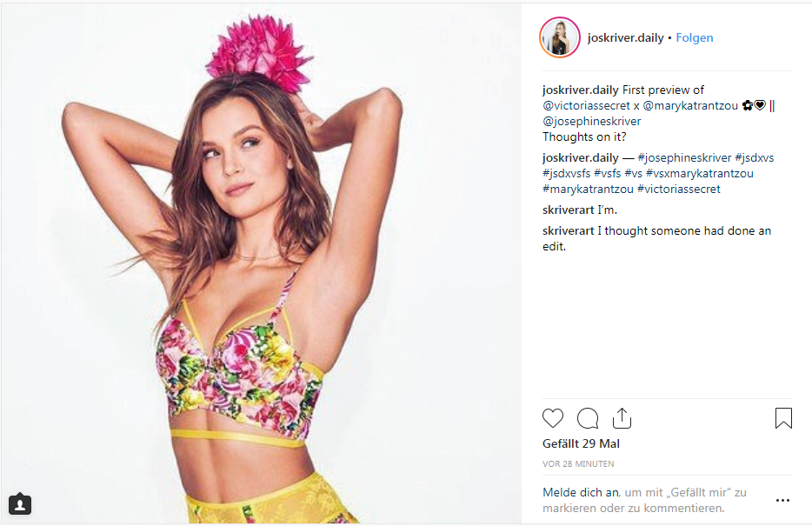812x526 pixels.
Task: Browse the #vsxmarykatrantzou hashtag
Action: click(699, 173)
